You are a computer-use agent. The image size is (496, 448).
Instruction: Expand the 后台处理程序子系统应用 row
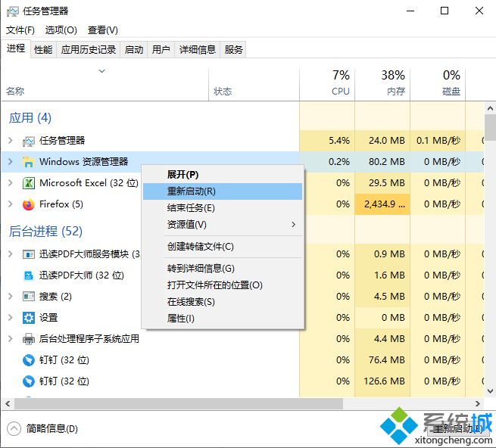pyautogui.click(x=10, y=338)
